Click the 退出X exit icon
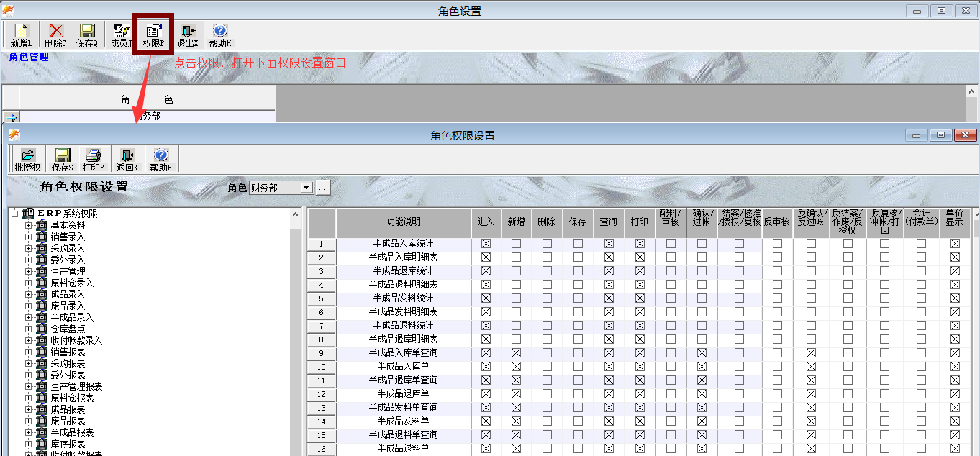Image resolution: width=980 pixels, height=456 pixels. pos(187,34)
